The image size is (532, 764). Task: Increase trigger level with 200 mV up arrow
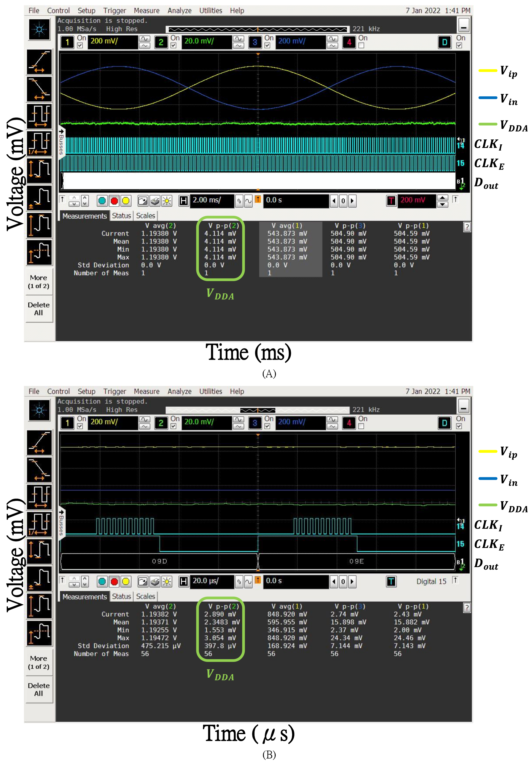click(442, 197)
